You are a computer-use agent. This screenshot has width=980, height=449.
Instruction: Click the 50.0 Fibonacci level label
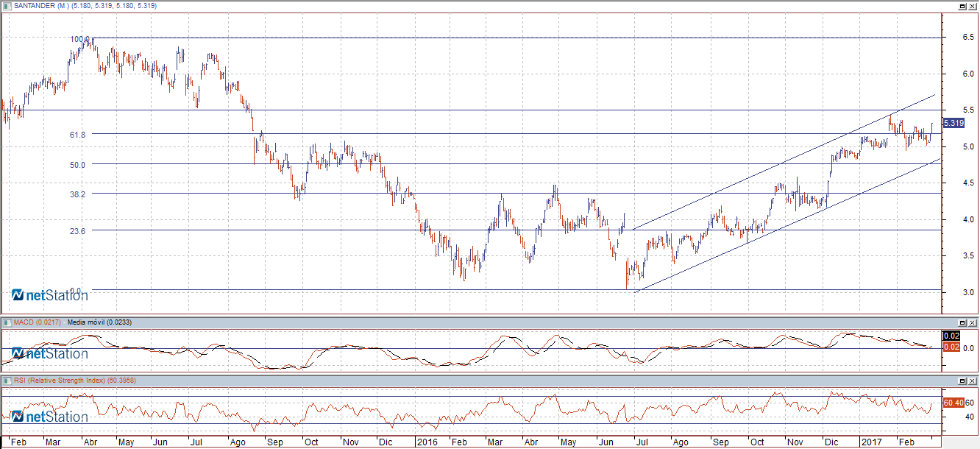[78, 165]
